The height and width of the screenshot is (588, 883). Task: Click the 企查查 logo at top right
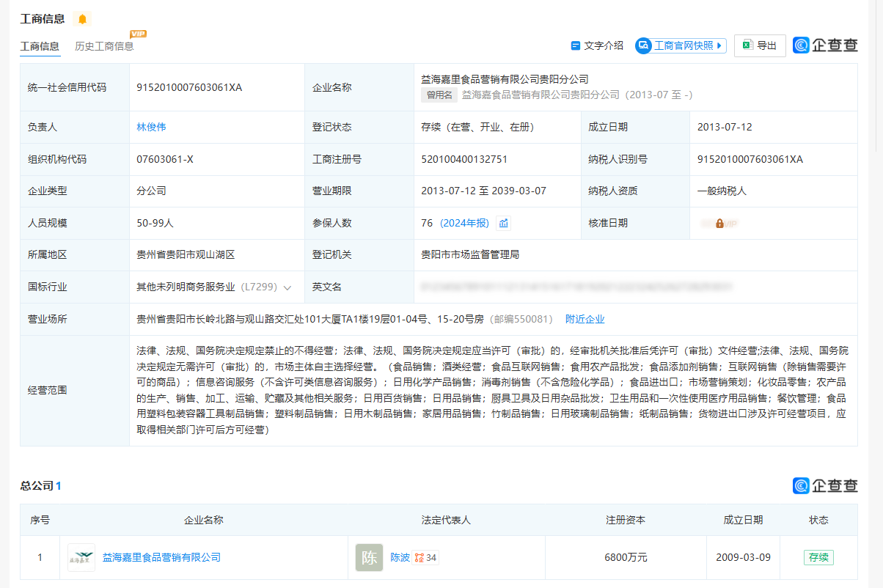[x=825, y=45]
